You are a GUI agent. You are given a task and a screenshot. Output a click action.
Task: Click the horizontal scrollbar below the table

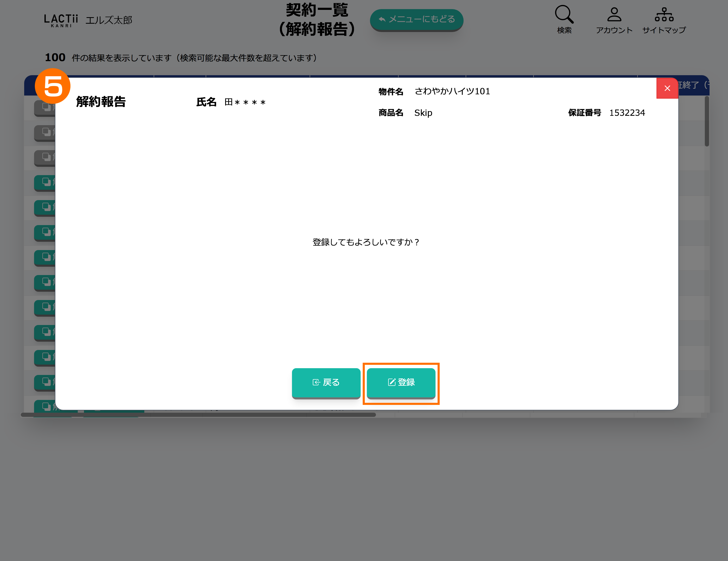click(198, 415)
